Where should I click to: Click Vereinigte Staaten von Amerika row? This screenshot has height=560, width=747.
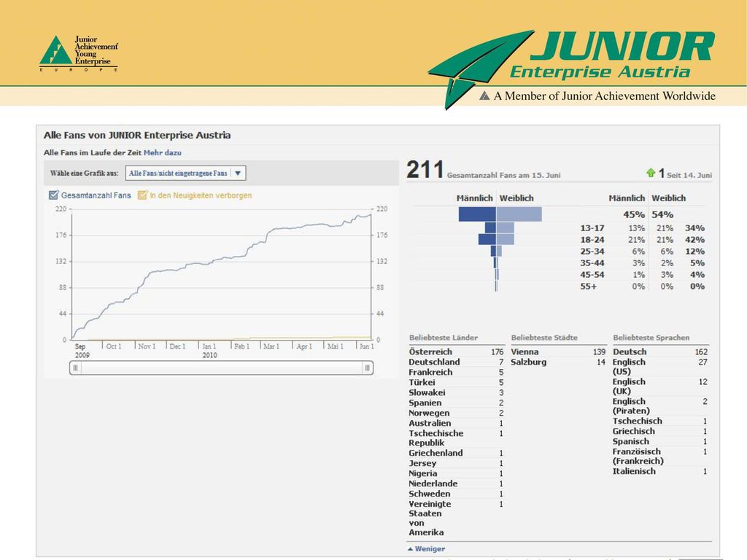click(x=456, y=518)
